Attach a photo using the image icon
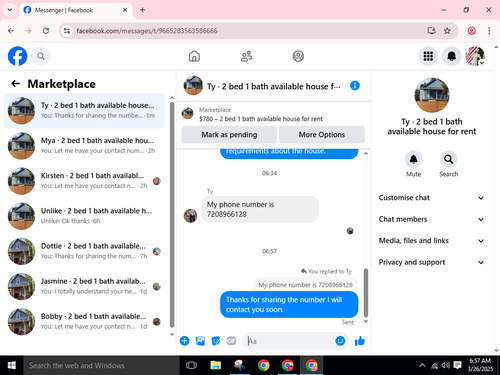This screenshot has height=375, width=500. (200, 341)
